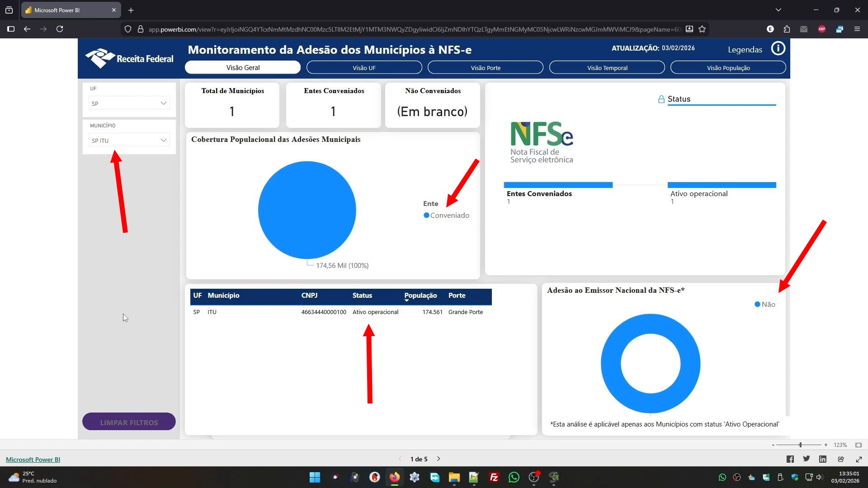Switch to the Visão Temporal tab
This screenshot has height=488, width=868.
tap(607, 68)
